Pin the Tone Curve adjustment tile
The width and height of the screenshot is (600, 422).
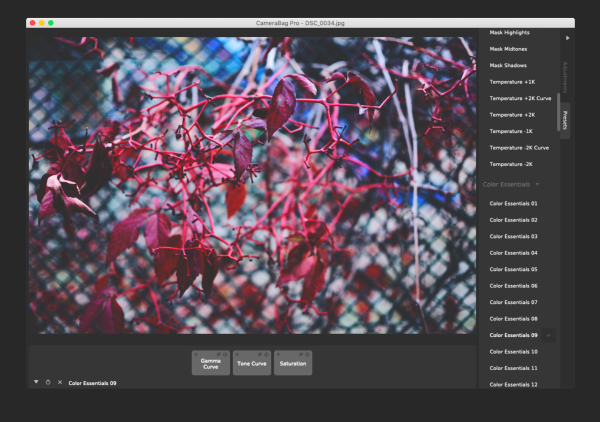[260, 355]
